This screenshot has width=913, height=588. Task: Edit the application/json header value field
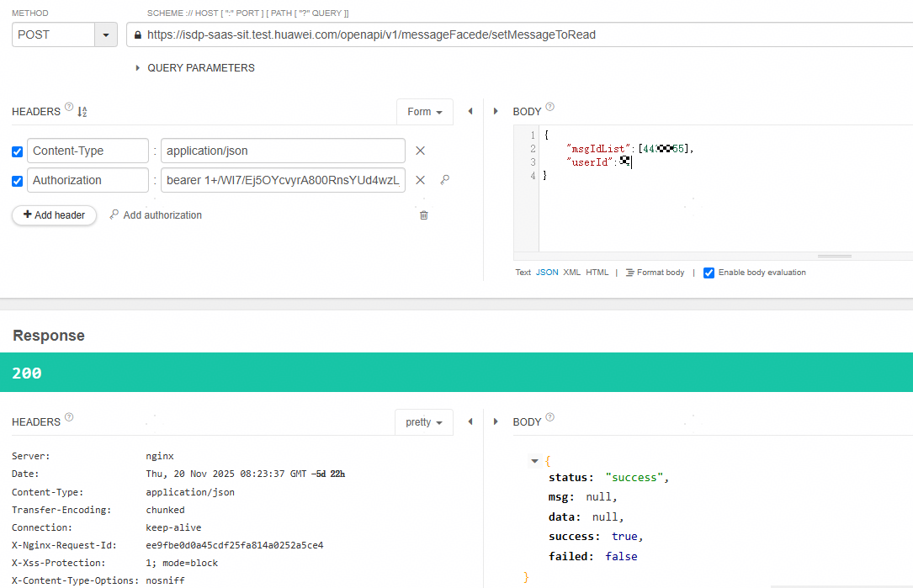pos(283,151)
